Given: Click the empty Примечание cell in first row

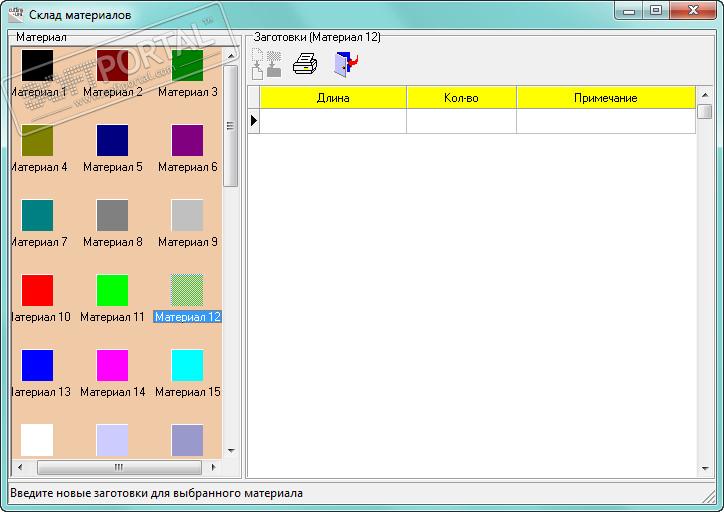Looking at the screenshot, I should [606, 121].
